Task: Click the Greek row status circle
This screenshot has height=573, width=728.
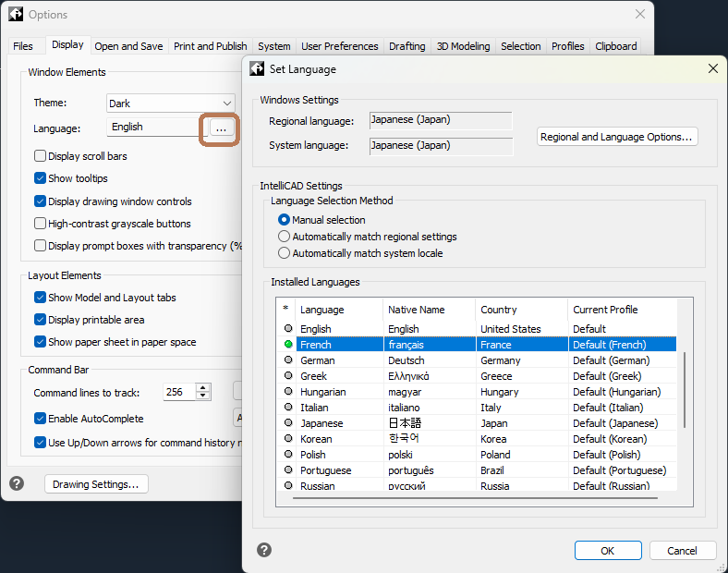Action: pos(288,375)
